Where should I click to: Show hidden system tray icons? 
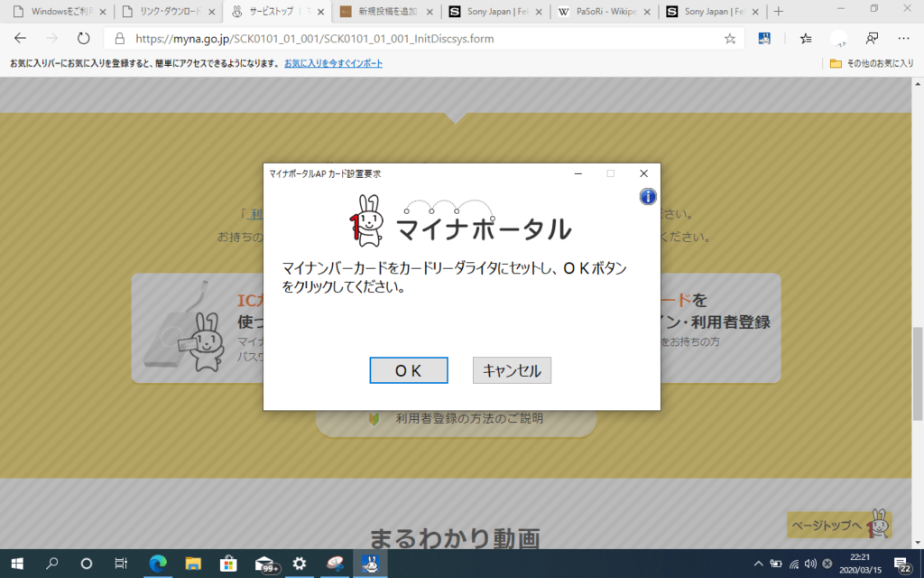coord(758,564)
